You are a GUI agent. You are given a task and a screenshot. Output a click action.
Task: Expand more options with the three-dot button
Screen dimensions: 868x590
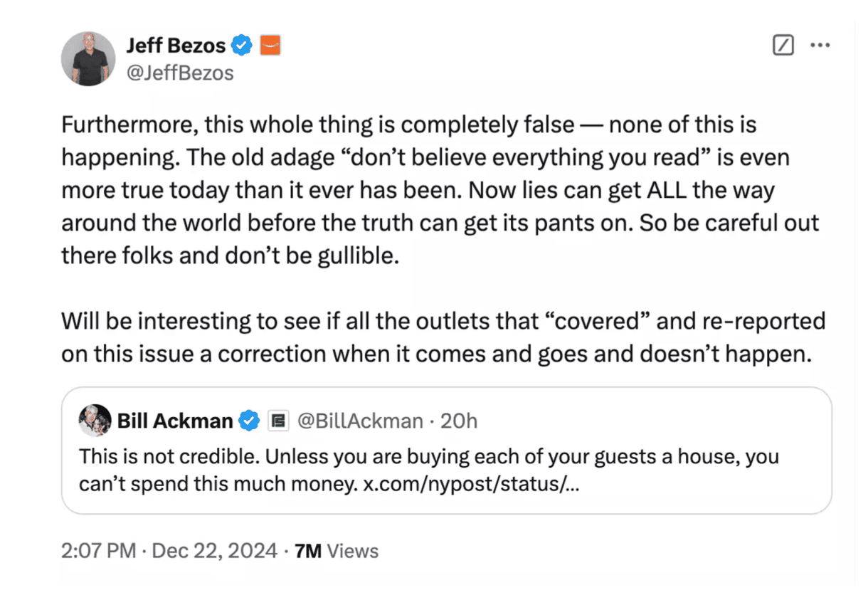821,44
